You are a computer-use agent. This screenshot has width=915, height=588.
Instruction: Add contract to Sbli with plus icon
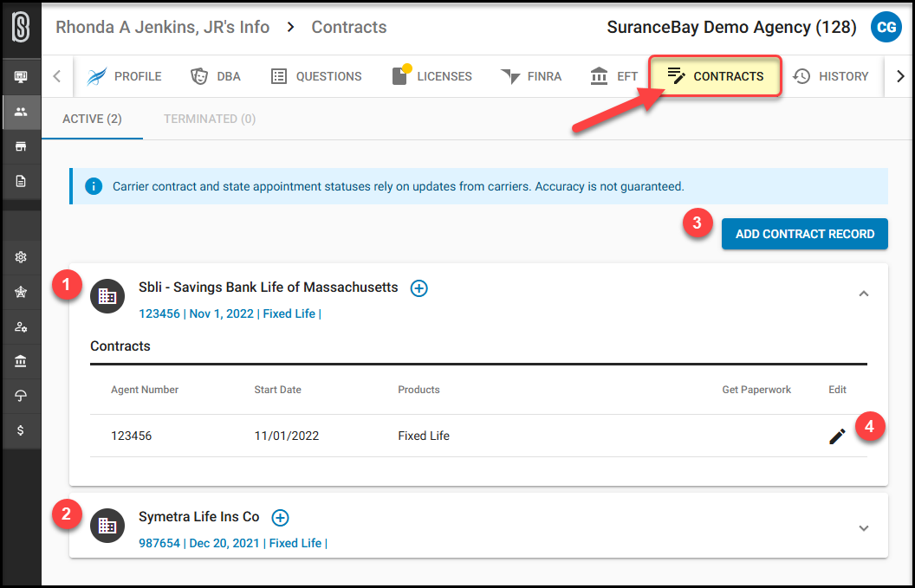419,288
